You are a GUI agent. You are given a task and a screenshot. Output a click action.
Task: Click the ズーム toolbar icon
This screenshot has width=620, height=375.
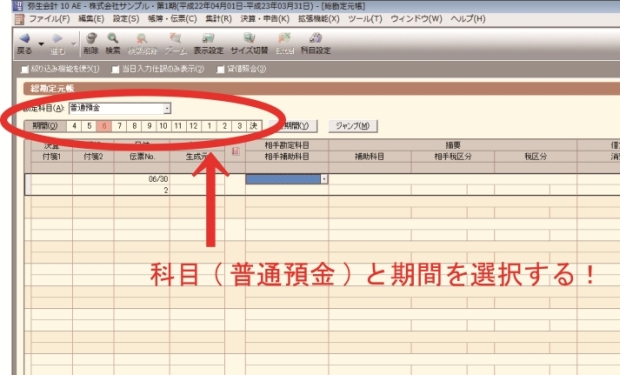[x=175, y=38]
